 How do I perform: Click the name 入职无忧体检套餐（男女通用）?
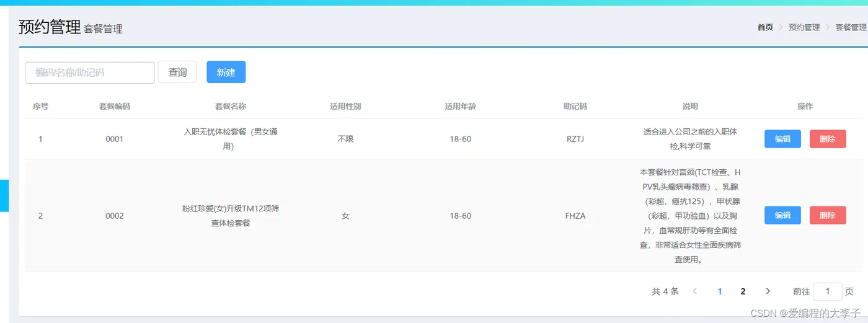coord(231,139)
